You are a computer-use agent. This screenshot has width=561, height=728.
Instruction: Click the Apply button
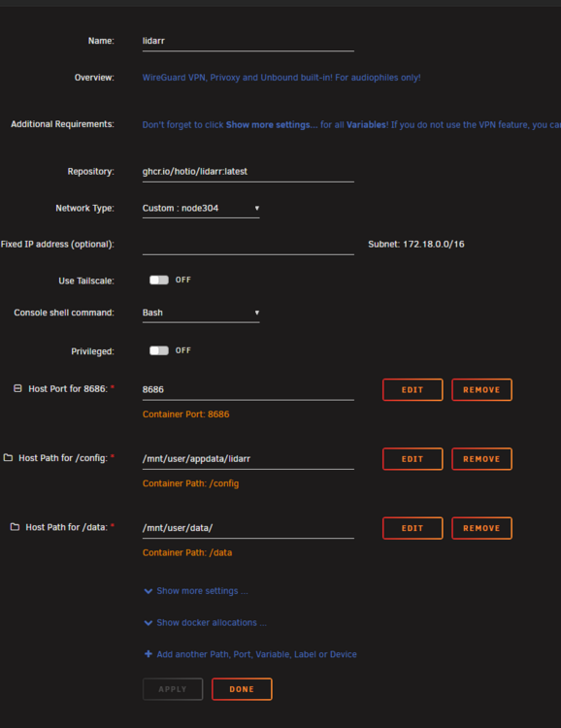[x=173, y=689]
